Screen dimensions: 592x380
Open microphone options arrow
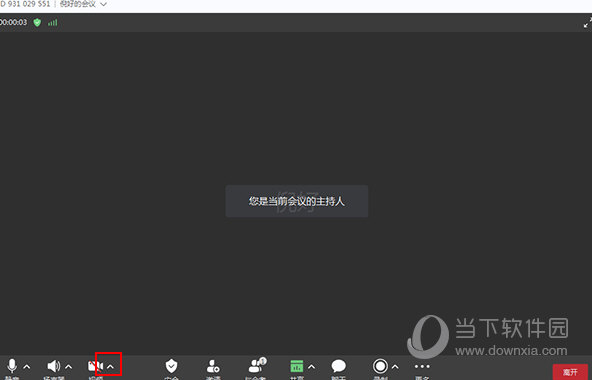(27, 366)
